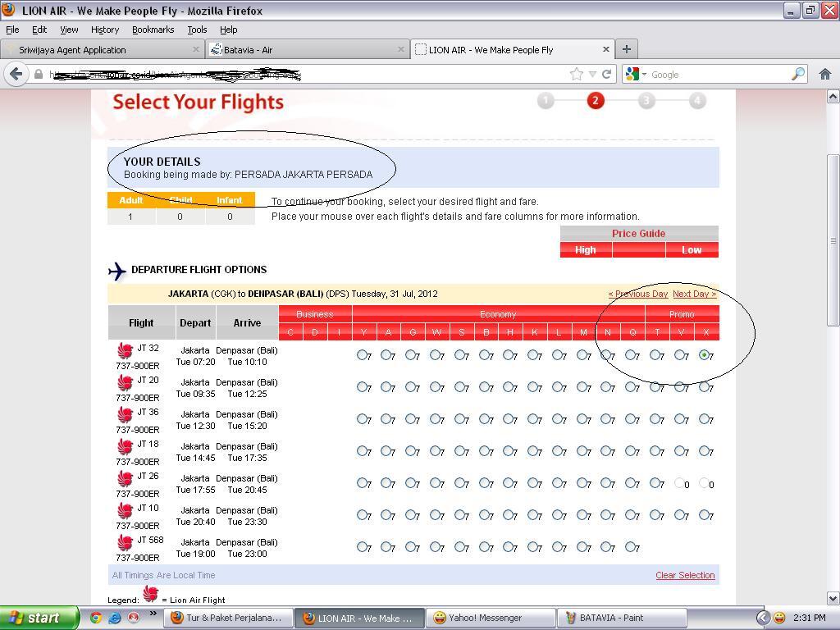Viewport: 840px width, 630px height.
Task: Select JT 36 fare class H radio button
Action: click(x=509, y=418)
